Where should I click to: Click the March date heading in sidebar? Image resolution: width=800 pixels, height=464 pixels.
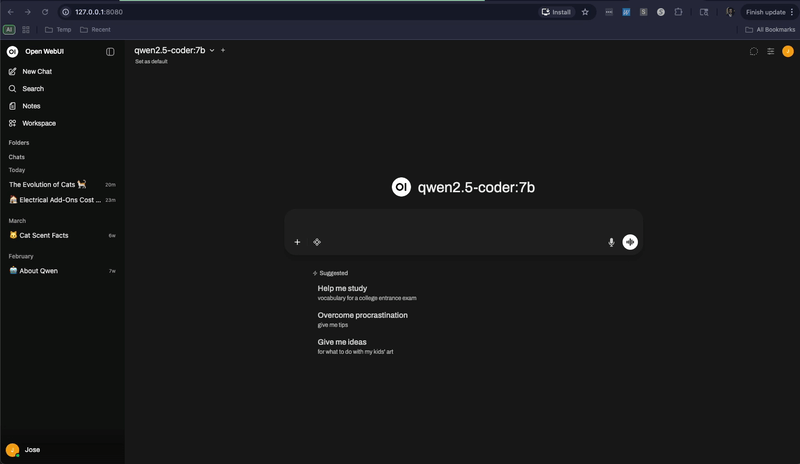[x=17, y=221]
